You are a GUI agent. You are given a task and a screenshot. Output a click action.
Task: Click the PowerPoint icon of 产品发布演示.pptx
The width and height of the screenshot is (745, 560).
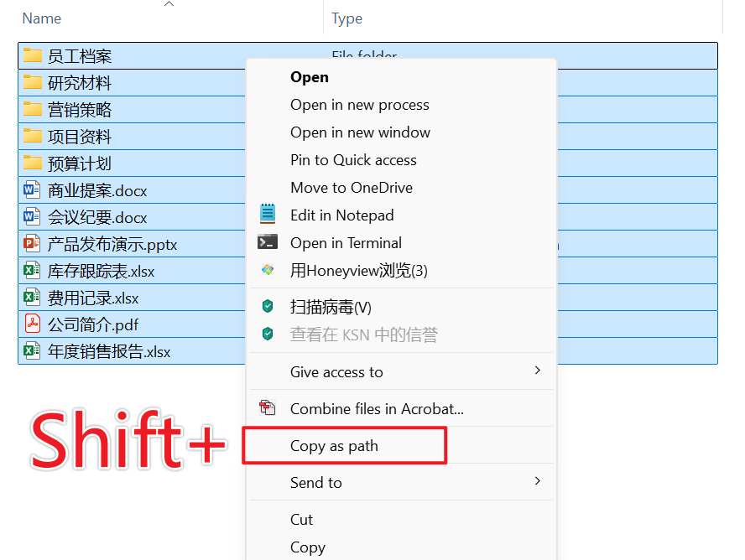32,243
